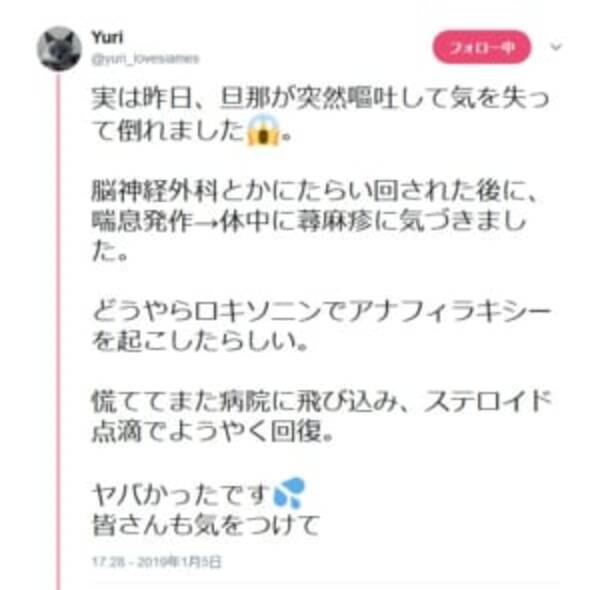Image resolution: width=600 pixels, height=590 pixels.
Task: Click the screaming face emoji
Action: click(x=263, y=130)
